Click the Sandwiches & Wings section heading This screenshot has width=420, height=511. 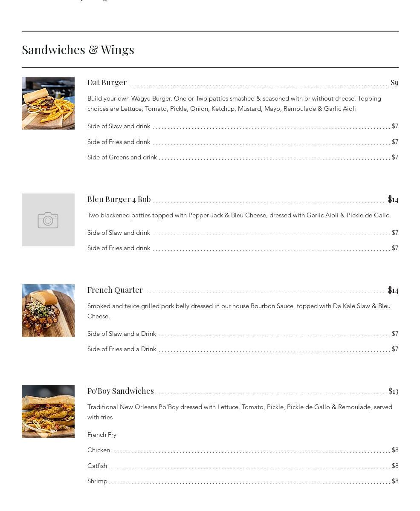(78, 49)
